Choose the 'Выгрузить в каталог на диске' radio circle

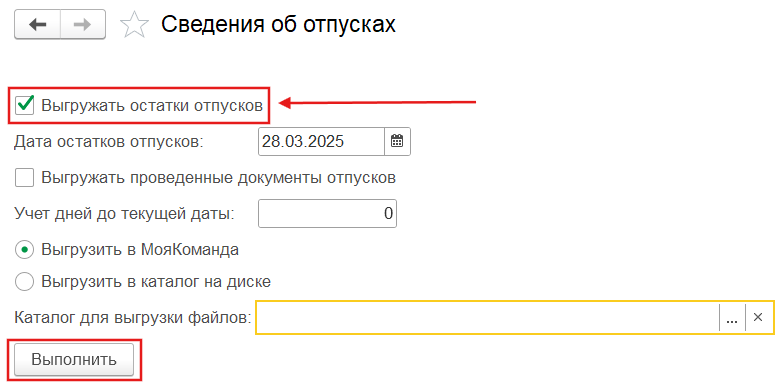pos(24,282)
